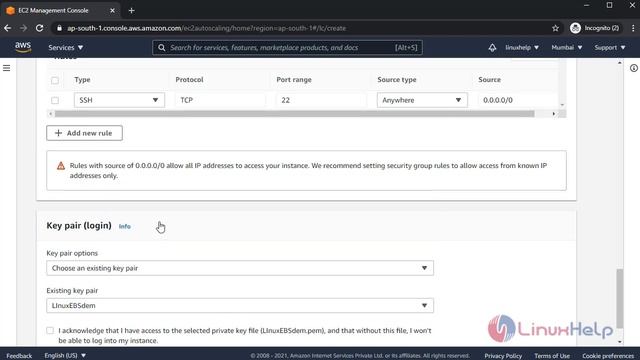Click the Source 0.0.0.0/0 field
640x360 pixels.
click(x=518, y=100)
